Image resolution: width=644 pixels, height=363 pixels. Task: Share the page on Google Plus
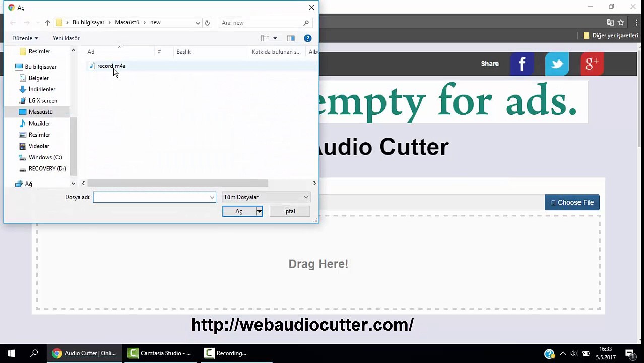pyautogui.click(x=592, y=64)
